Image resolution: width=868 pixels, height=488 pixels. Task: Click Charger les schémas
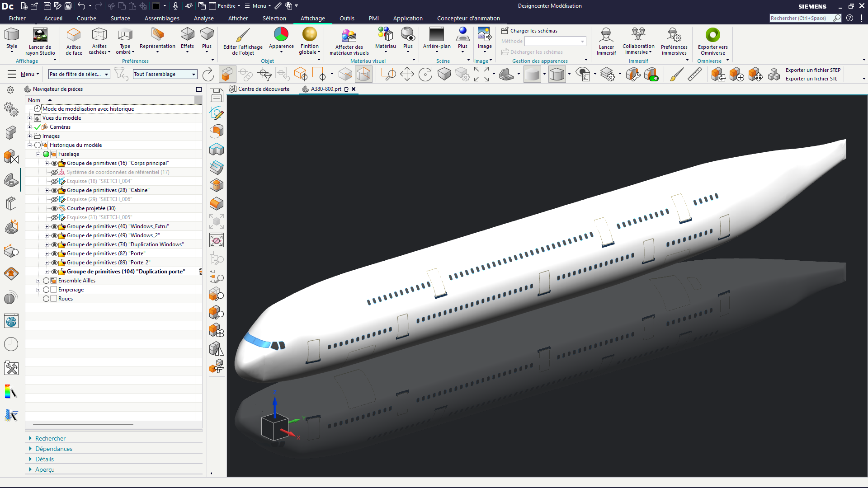[x=529, y=31]
